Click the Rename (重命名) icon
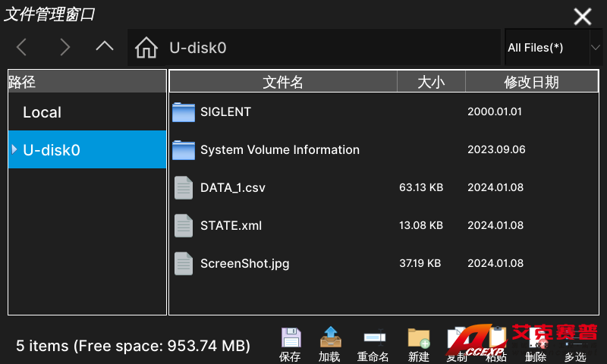 click(373, 339)
